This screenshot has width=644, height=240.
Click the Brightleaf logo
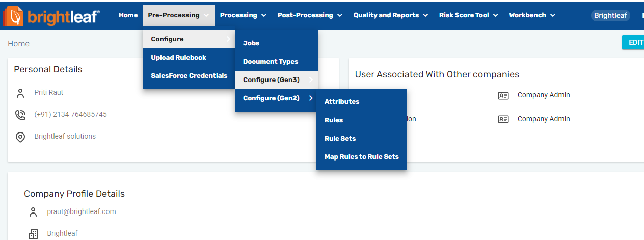pos(51,16)
